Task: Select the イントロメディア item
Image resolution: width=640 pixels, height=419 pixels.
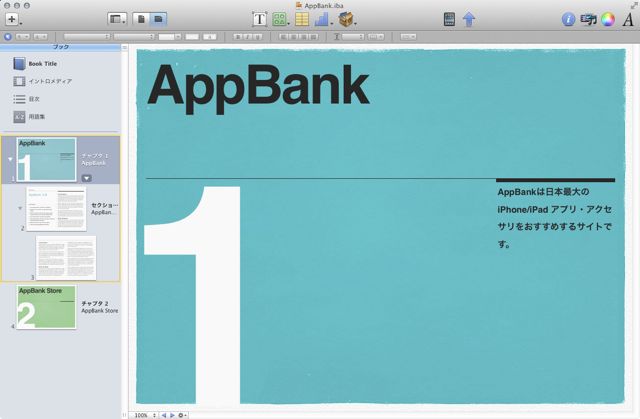Action: 42,81
